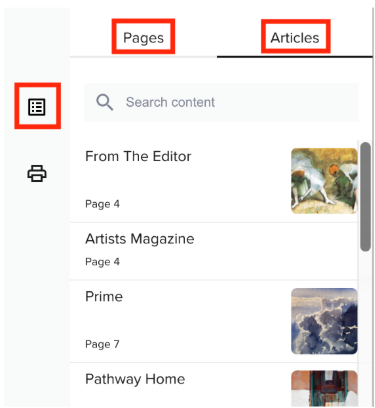Click Page 7 label under Prime
This screenshot has width=375, height=408.
pos(102,344)
